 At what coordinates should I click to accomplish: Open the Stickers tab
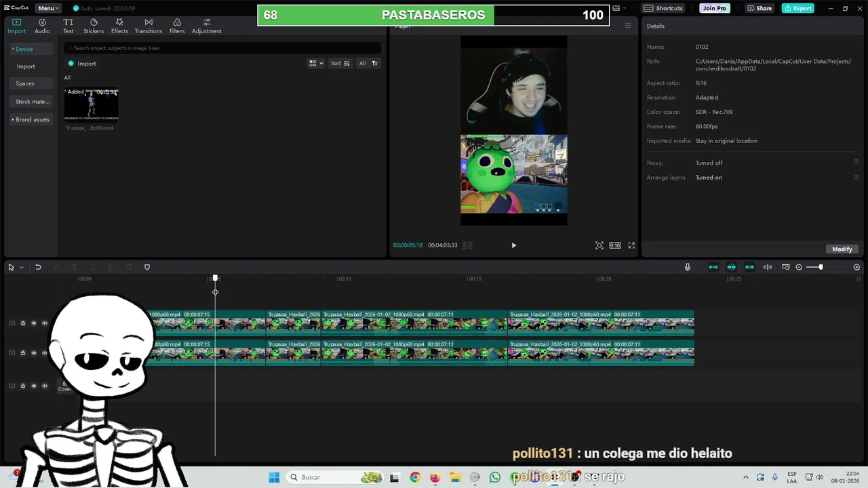[94, 26]
